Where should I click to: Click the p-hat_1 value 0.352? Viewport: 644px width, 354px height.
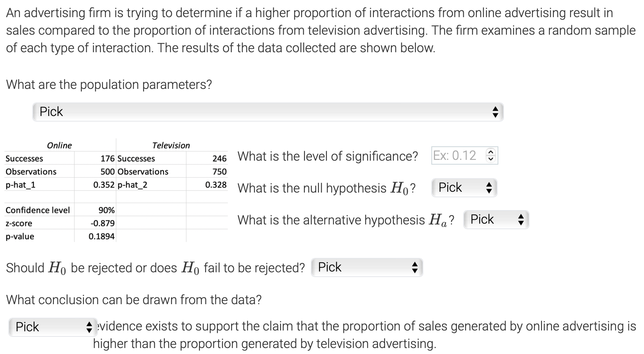point(104,185)
